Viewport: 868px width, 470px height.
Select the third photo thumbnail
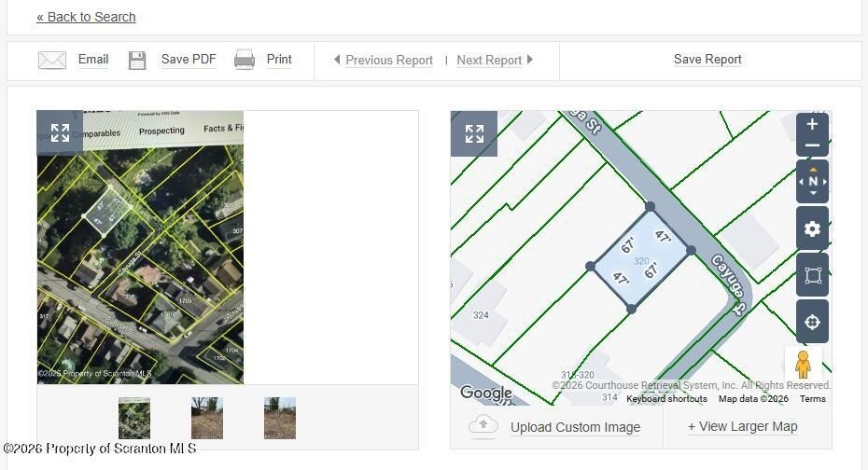pyautogui.click(x=280, y=418)
